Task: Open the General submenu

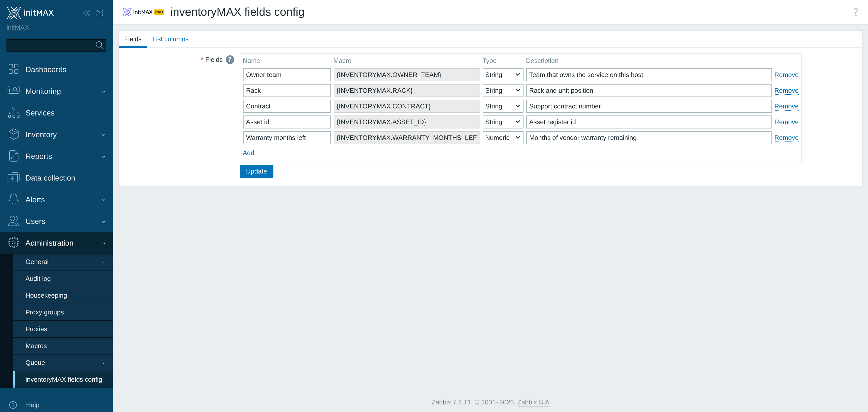Action: click(x=63, y=262)
